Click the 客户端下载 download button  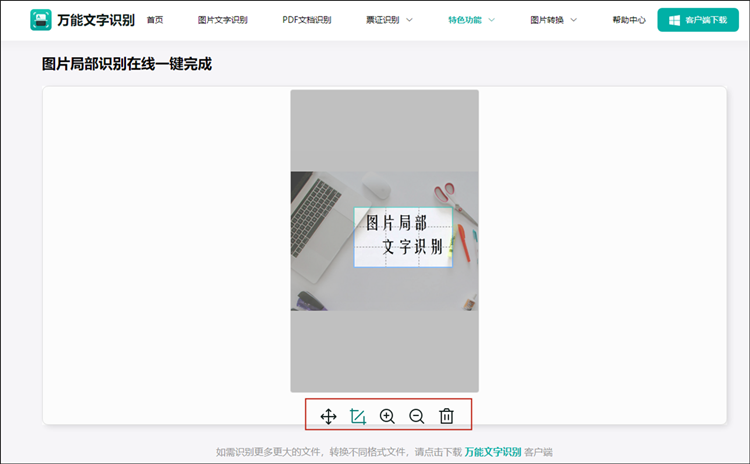(x=697, y=20)
